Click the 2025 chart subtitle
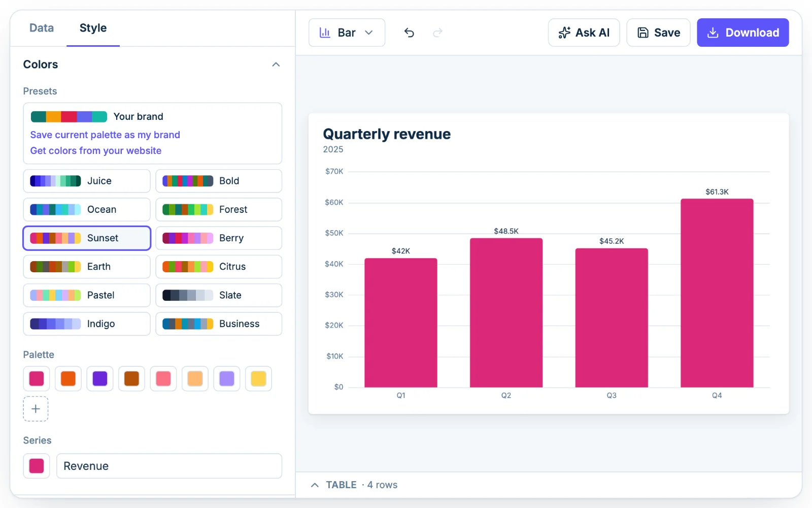812x508 pixels. (333, 149)
